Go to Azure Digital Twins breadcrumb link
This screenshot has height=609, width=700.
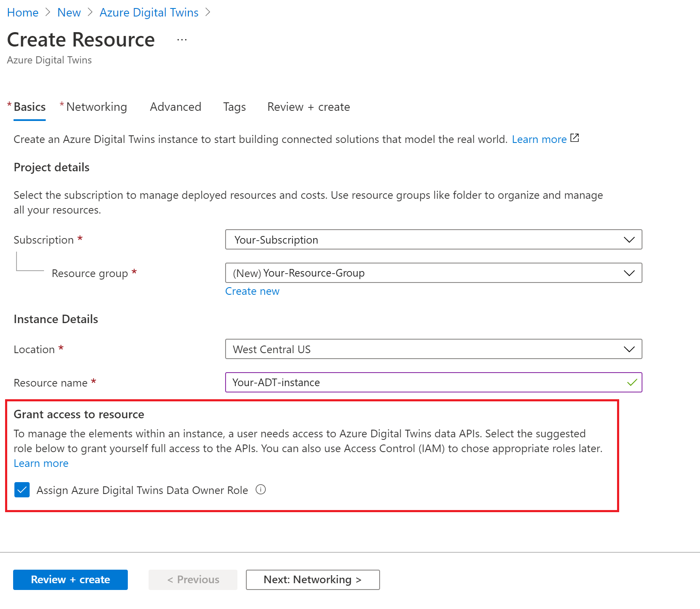149,13
